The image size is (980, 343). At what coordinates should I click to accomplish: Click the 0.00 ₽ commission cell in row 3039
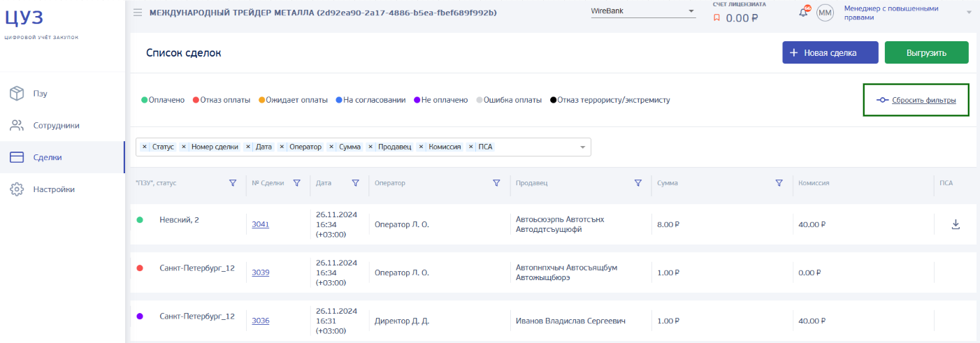(x=809, y=272)
